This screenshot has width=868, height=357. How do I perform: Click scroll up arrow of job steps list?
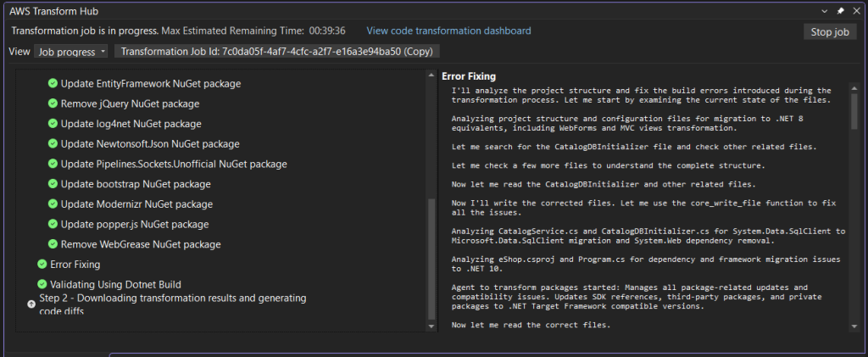[x=431, y=75]
